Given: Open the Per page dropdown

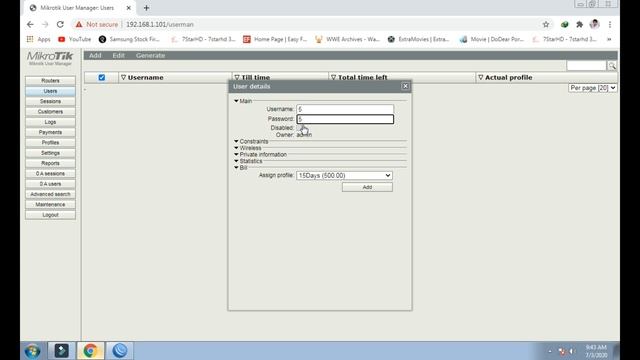Looking at the screenshot, I should coord(592,88).
